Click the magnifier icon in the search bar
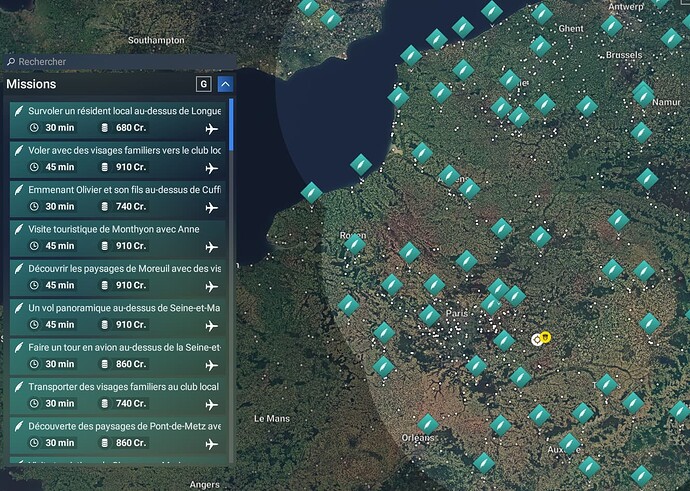Viewport: 690px width, 491px height. [x=11, y=61]
